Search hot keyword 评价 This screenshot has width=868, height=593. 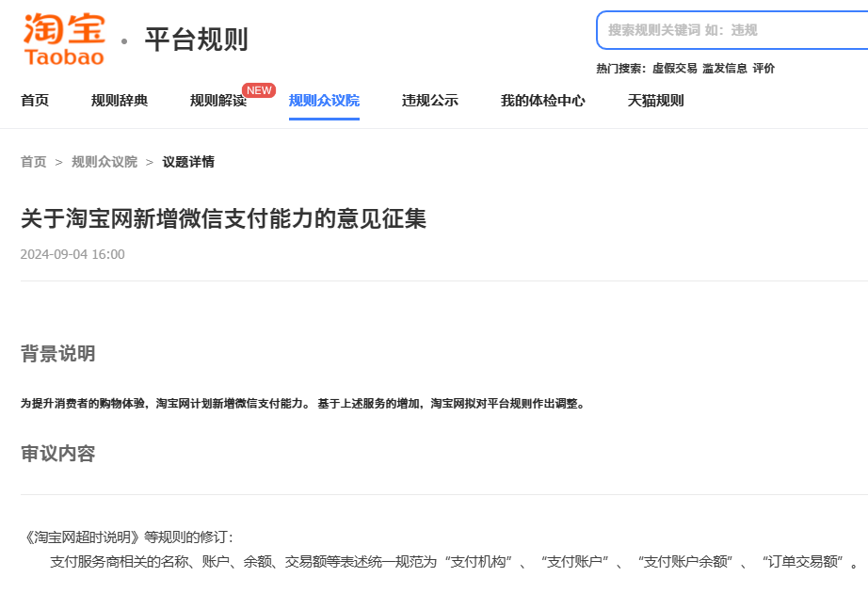pos(764,69)
